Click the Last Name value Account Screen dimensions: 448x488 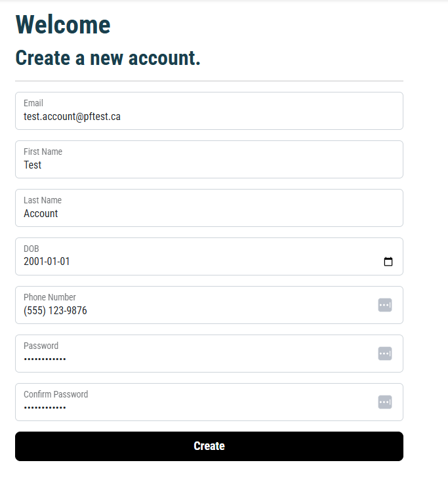pos(41,214)
